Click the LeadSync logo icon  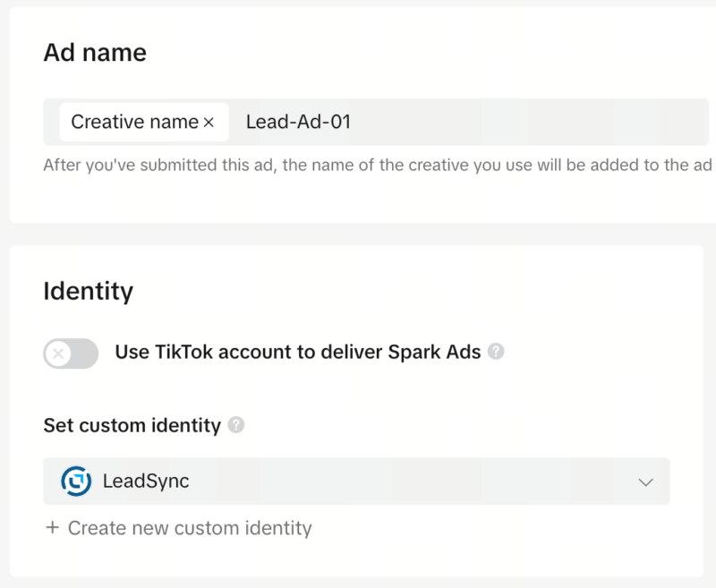click(x=76, y=481)
